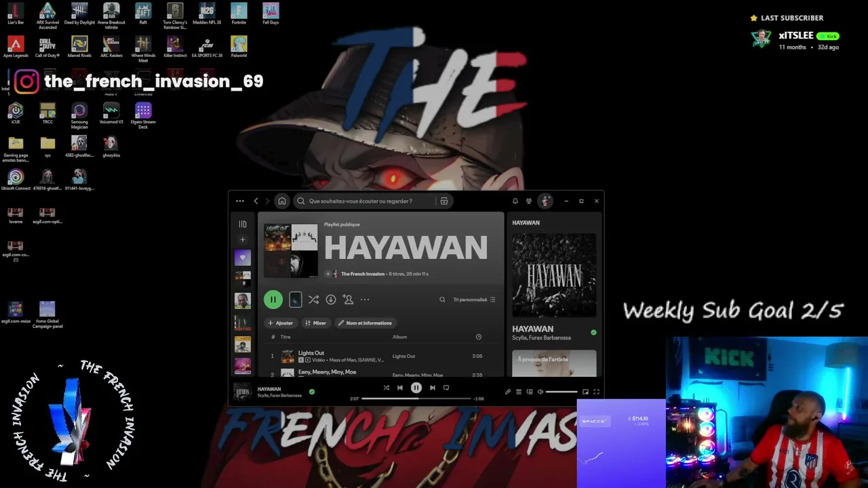Select the Lights Out track title
The height and width of the screenshot is (488, 868).
click(x=311, y=353)
